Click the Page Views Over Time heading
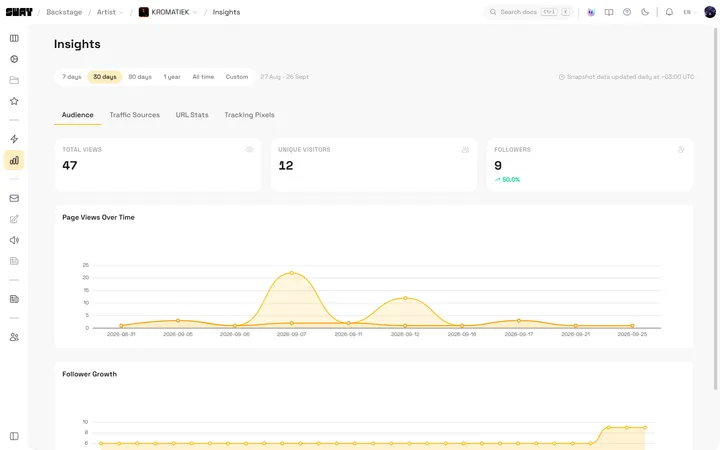720x450 pixels. 98,217
